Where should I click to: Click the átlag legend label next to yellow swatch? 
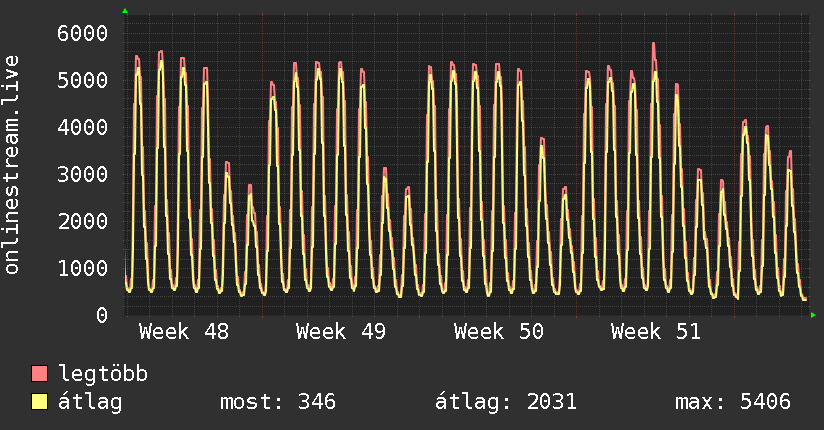(90, 402)
